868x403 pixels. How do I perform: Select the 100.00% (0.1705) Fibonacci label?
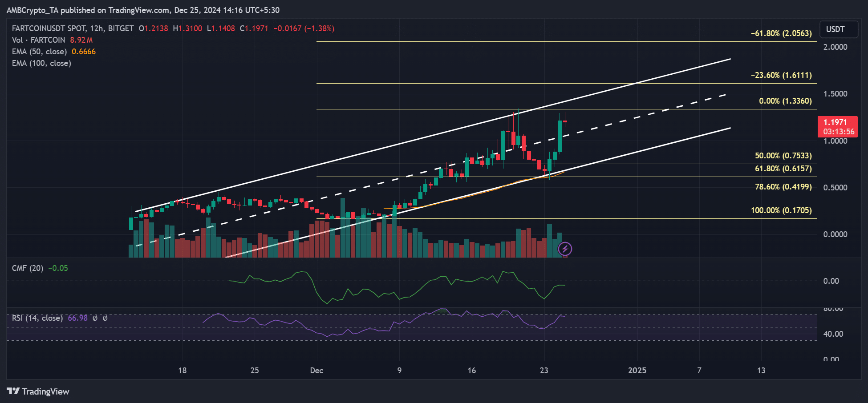click(x=781, y=210)
